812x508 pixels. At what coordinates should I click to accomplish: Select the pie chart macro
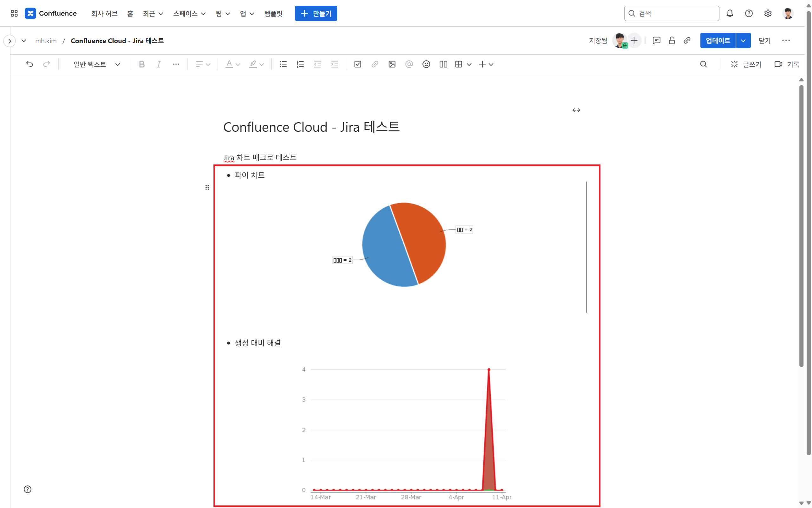[404, 247]
